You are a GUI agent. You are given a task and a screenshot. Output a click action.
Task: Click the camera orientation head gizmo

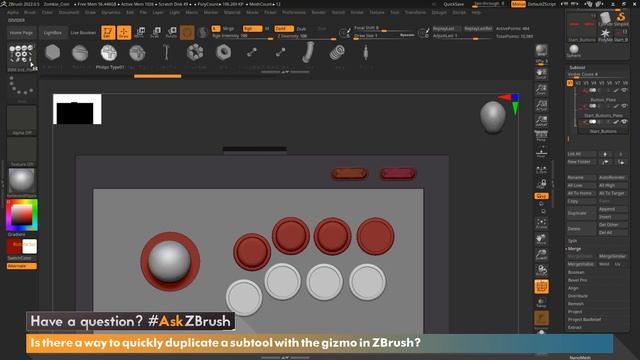[493, 117]
